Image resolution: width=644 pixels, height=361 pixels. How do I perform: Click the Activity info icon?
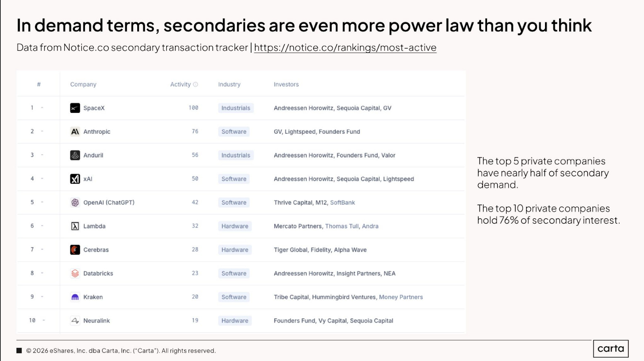[196, 85]
